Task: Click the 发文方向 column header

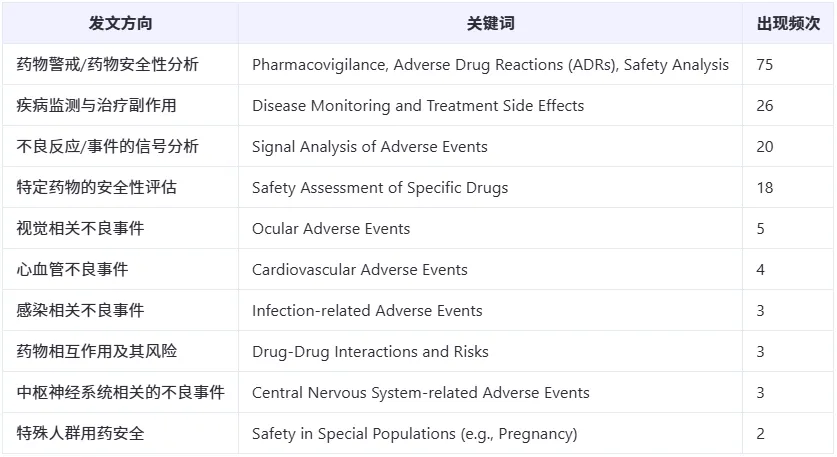Action: coord(120,23)
